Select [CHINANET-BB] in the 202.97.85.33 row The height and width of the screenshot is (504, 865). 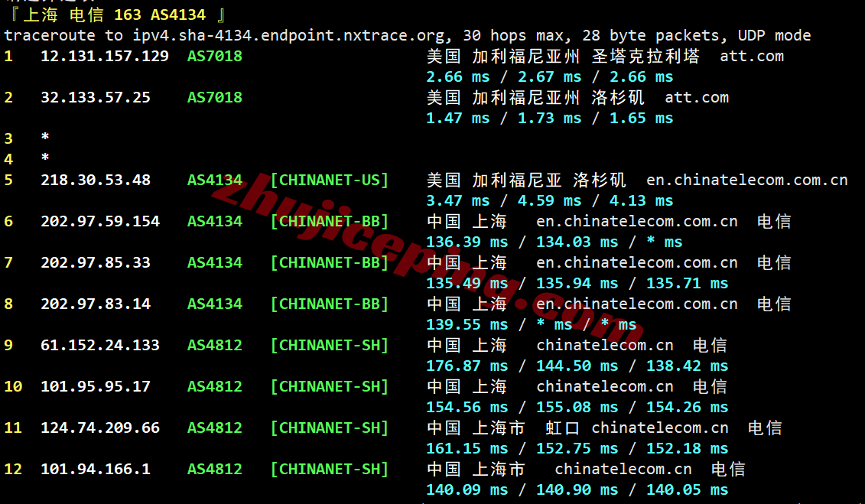click(330, 263)
